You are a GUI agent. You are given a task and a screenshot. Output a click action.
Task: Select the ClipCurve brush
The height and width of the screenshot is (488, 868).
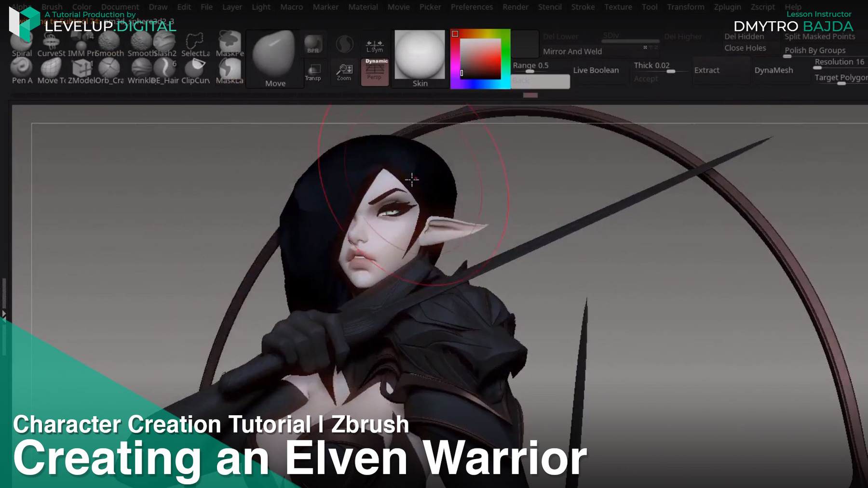click(195, 71)
